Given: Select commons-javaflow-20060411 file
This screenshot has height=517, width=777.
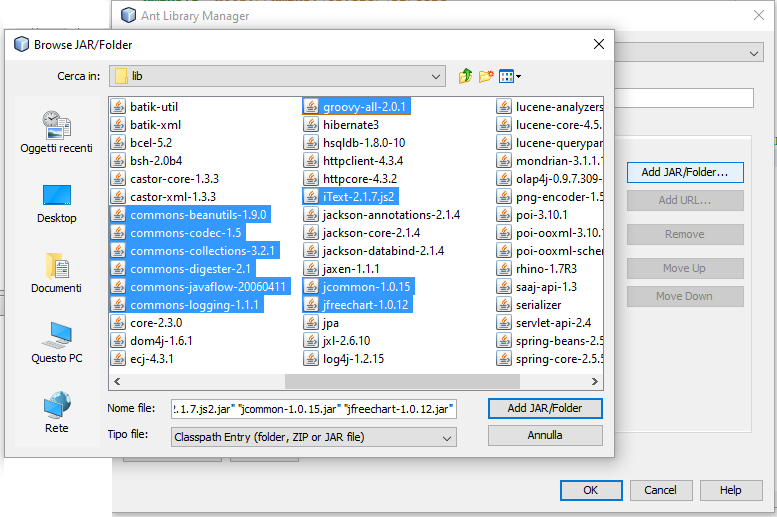Looking at the screenshot, I should coord(200,287).
